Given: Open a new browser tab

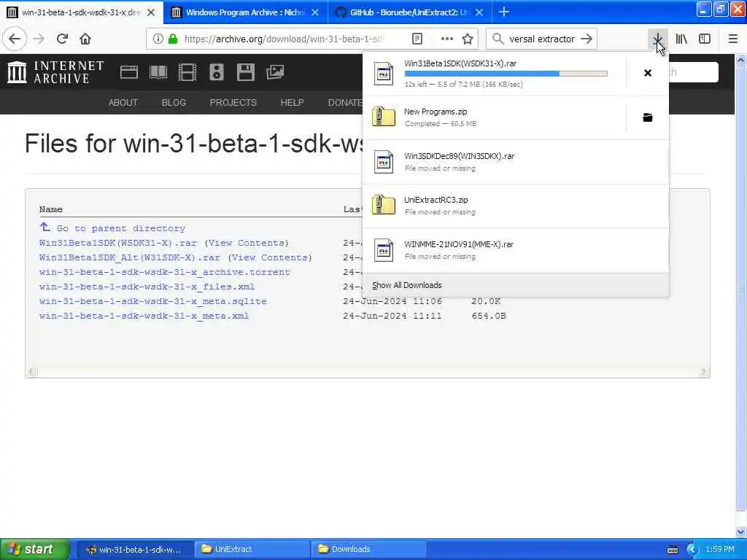Looking at the screenshot, I should pos(504,12).
